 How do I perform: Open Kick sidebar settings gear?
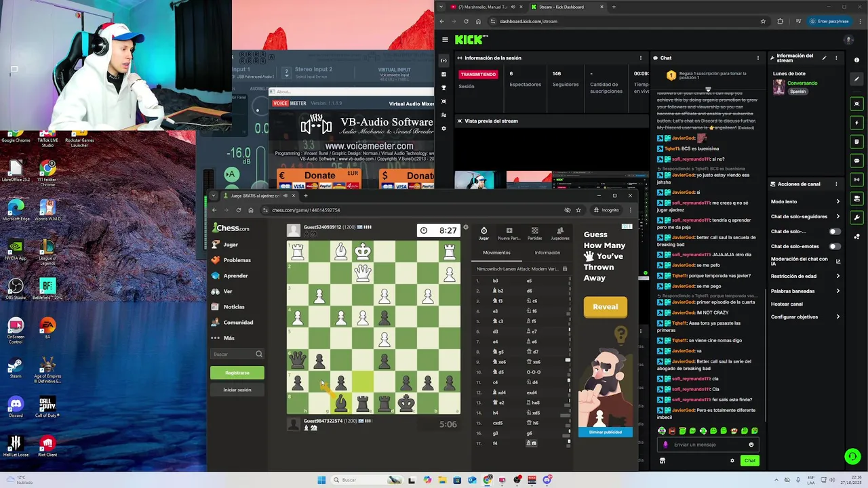tap(444, 128)
